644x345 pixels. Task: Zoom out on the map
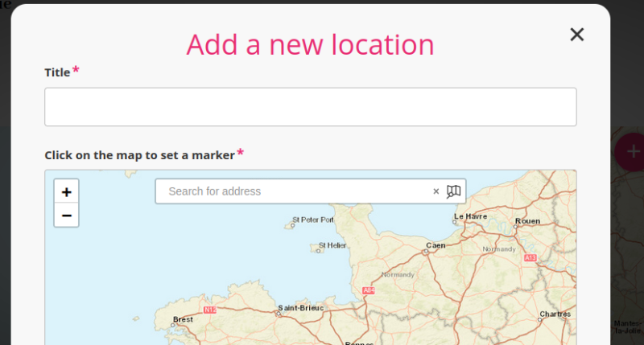66,216
